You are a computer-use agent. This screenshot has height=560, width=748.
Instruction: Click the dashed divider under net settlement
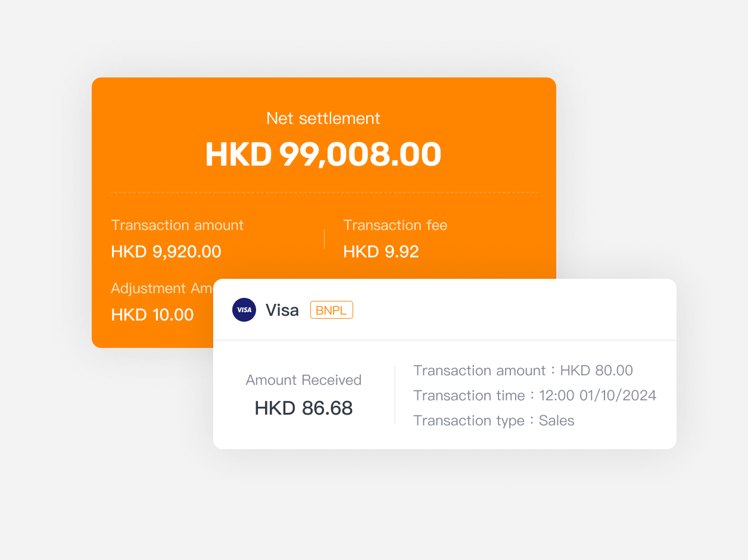pos(323,192)
